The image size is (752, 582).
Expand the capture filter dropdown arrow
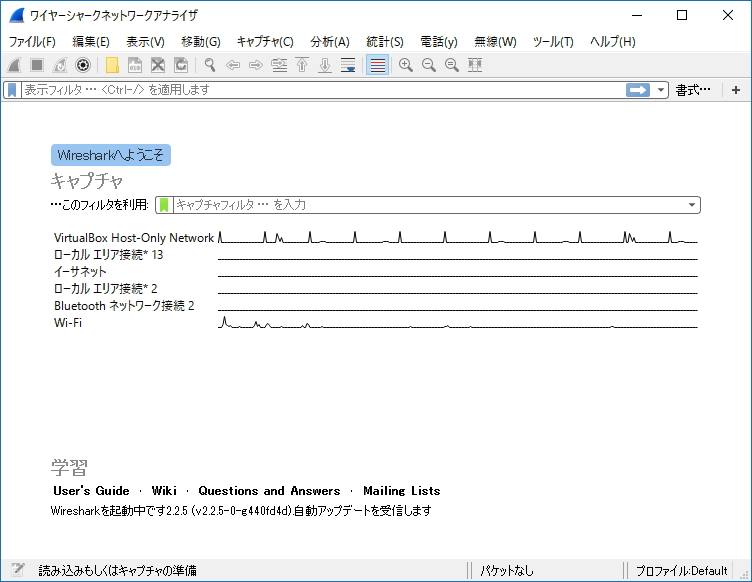click(692, 205)
